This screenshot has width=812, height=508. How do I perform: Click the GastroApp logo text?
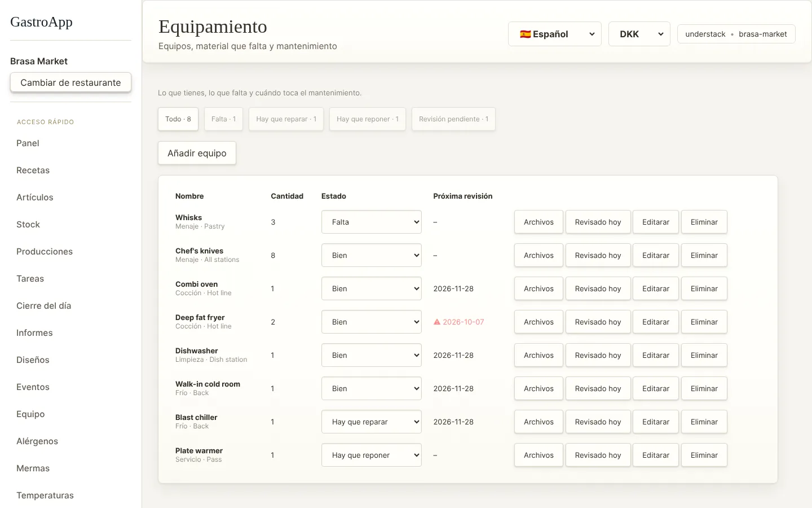(41, 22)
